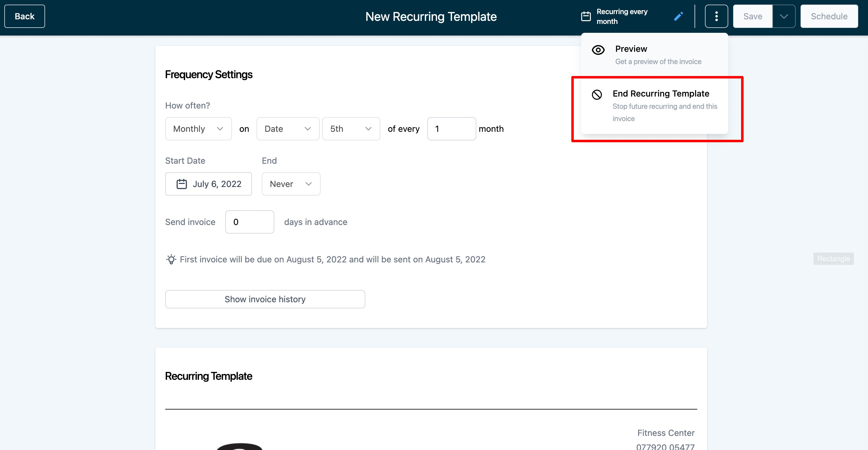This screenshot has height=450, width=868.
Task: Click the calendar icon in Start Date field
Action: click(182, 184)
